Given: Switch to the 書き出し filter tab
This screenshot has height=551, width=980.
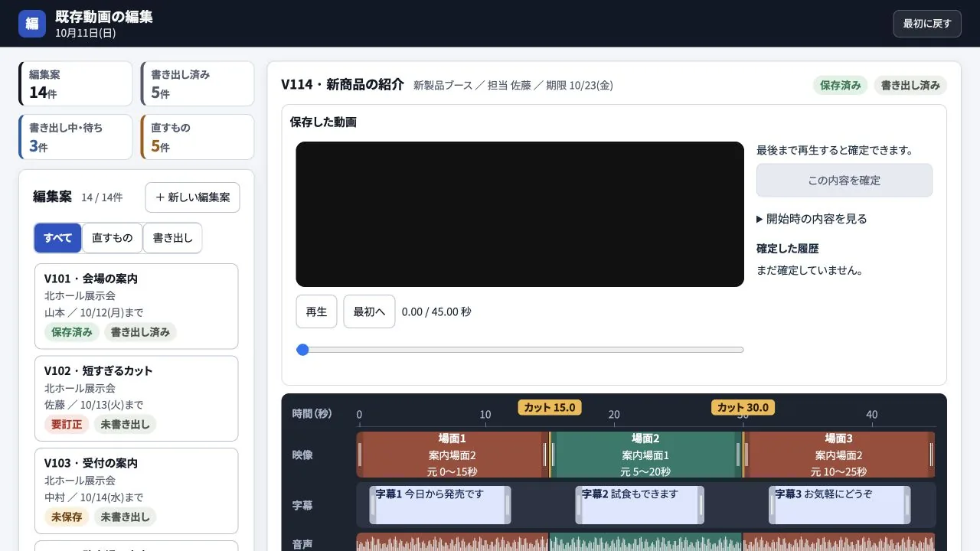Looking at the screenshot, I should point(172,238).
